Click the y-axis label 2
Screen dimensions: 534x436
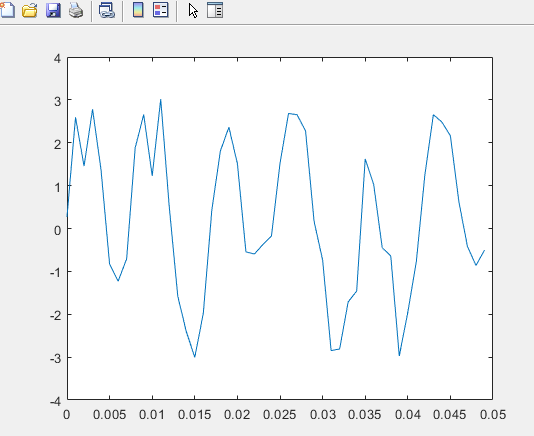(57, 144)
